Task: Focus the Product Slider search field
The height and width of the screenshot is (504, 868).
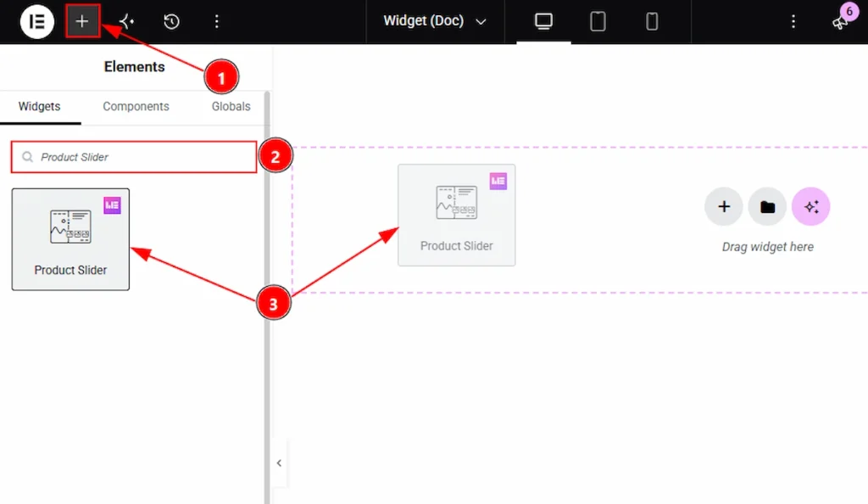Action: (134, 157)
